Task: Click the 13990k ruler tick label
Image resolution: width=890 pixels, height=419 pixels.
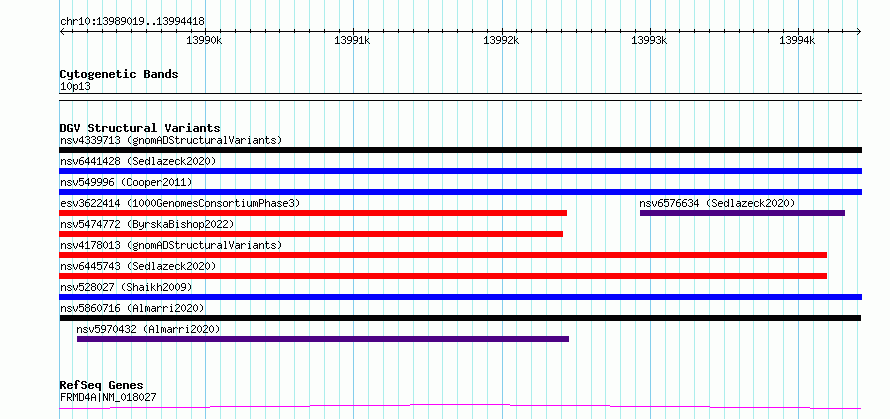Action: coord(204,40)
